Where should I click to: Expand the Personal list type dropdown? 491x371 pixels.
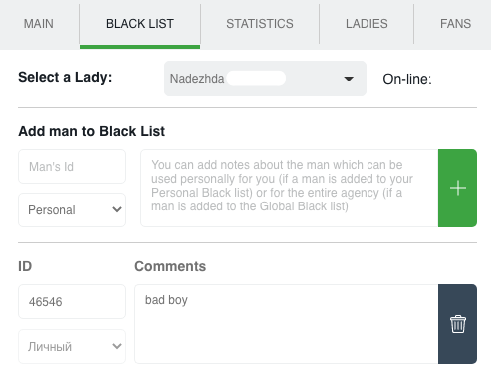tap(72, 210)
